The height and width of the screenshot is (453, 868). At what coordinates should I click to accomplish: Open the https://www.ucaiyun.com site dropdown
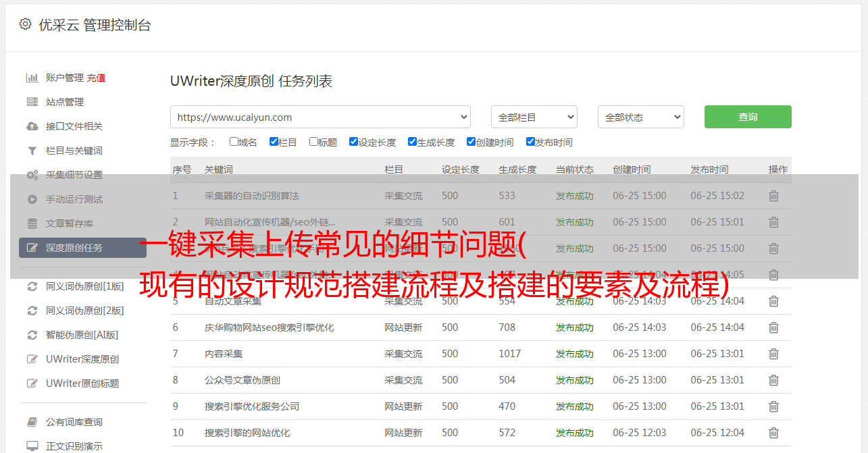pos(320,117)
